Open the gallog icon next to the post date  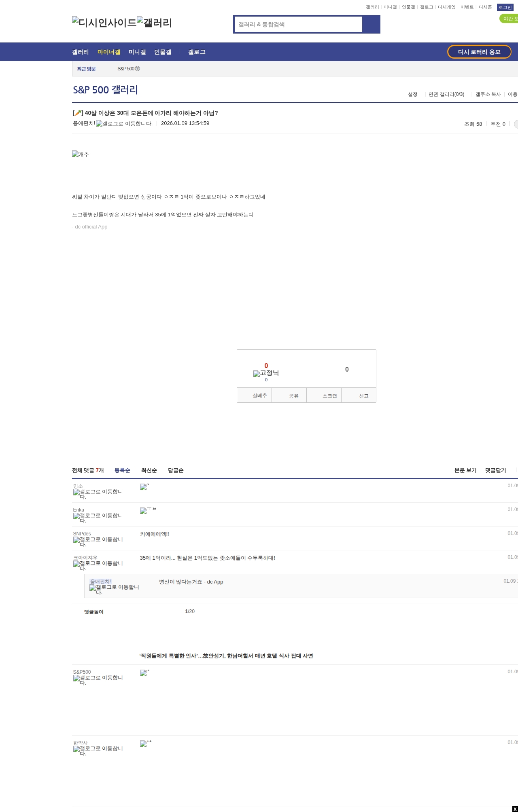124,124
